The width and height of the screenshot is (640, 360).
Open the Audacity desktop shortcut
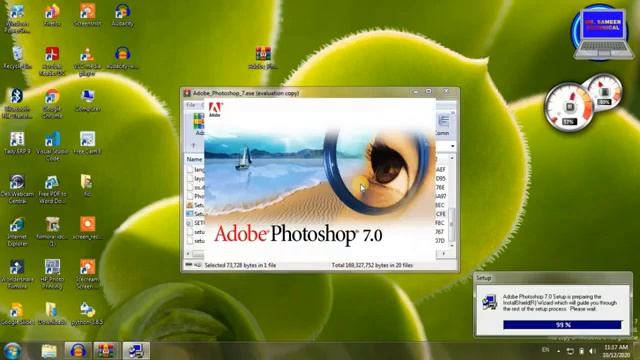[122, 15]
